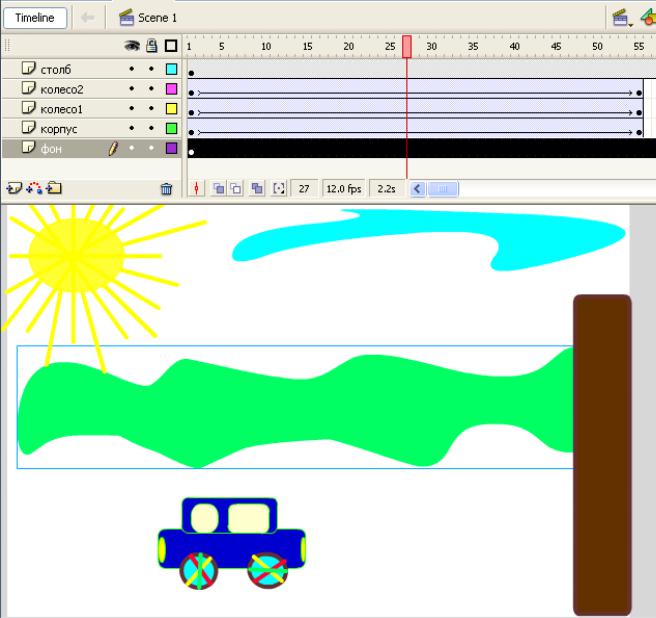
Task: Hide the корпус layer using its eye dot
Action: tap(132, 128)
